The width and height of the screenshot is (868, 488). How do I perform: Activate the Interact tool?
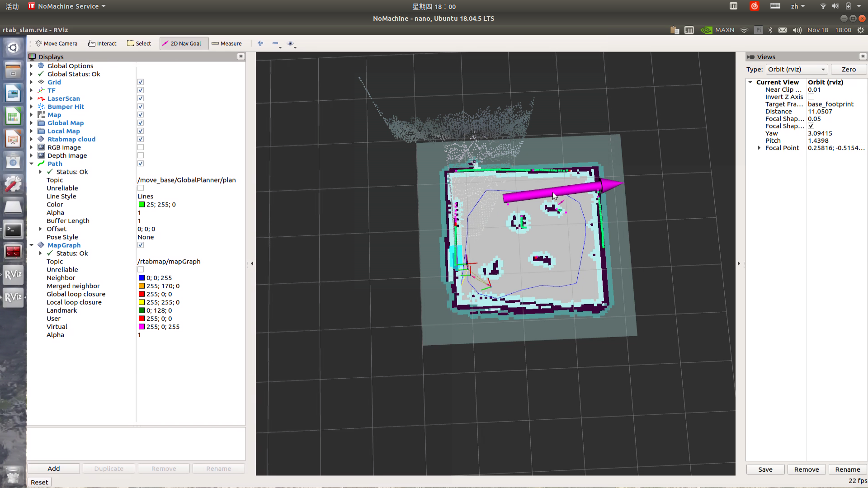tap(102, 43)
